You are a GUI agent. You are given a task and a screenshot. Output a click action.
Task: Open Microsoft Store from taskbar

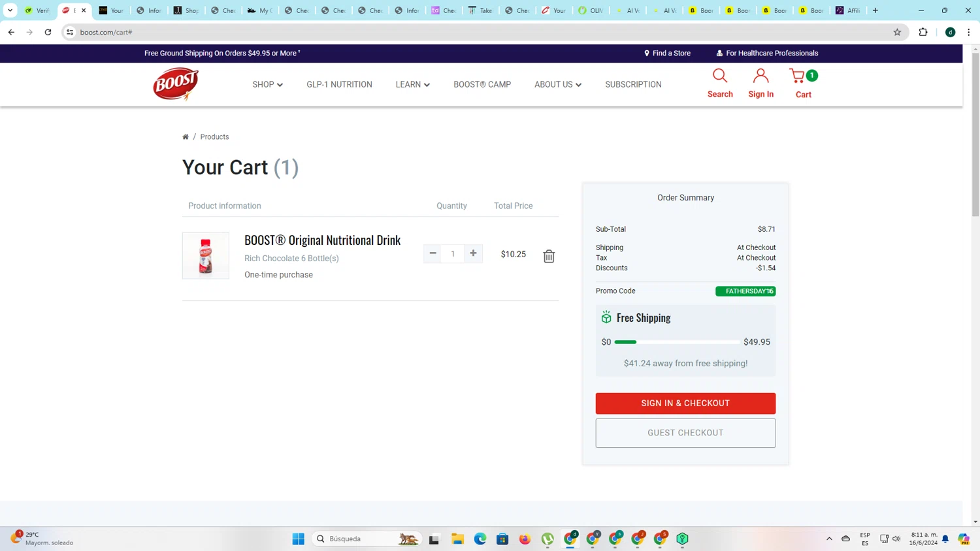coord(502,539)
